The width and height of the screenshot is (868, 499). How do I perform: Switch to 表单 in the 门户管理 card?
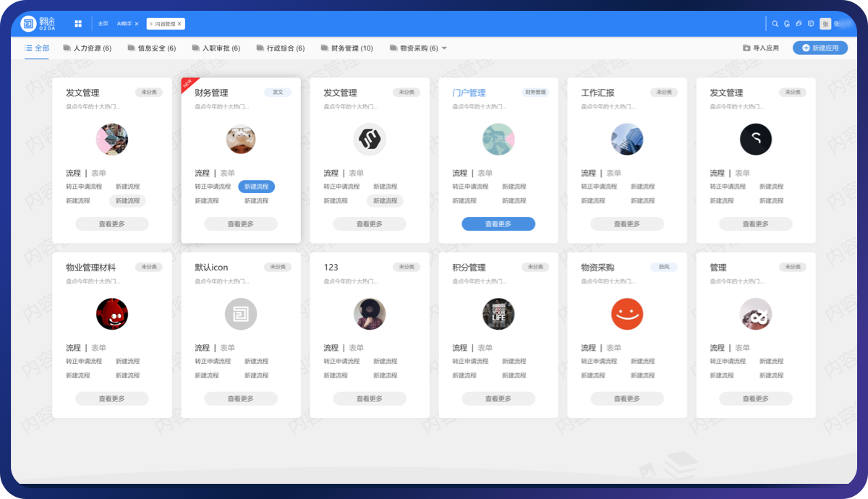pyautogui.click(x=485, y=174)
